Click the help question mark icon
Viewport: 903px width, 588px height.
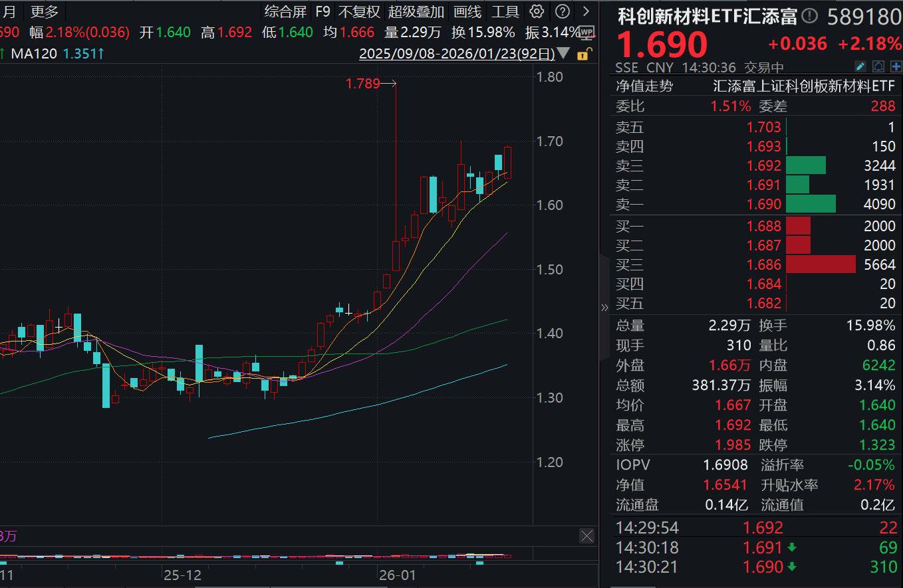click(x=561, y=11)
